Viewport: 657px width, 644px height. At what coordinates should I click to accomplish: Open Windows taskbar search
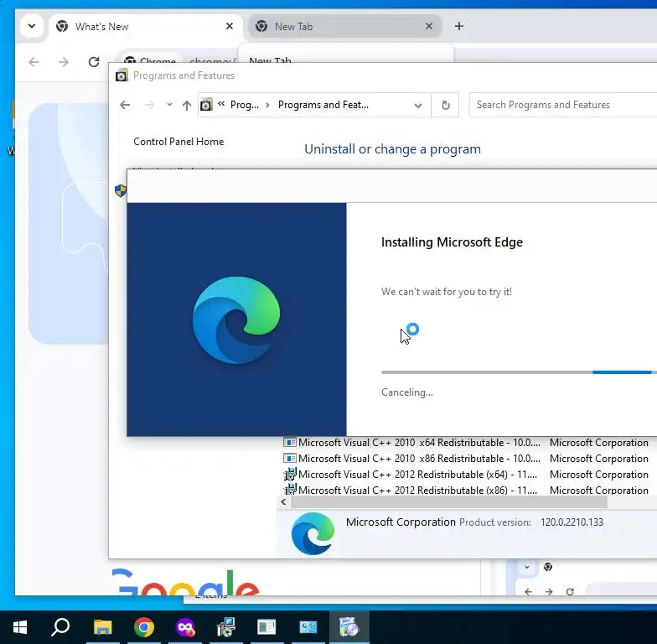click(x=60, y=627)
